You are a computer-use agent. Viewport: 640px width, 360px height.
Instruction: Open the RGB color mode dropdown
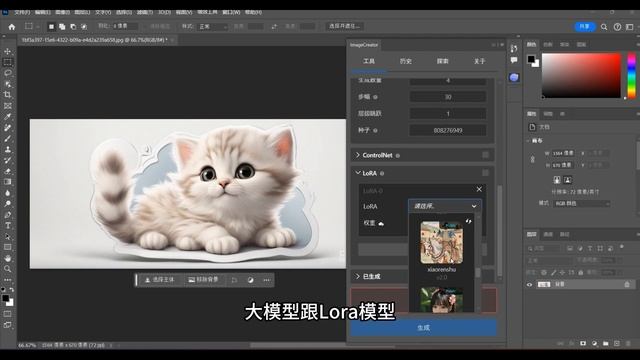click(x=582, y=203)
